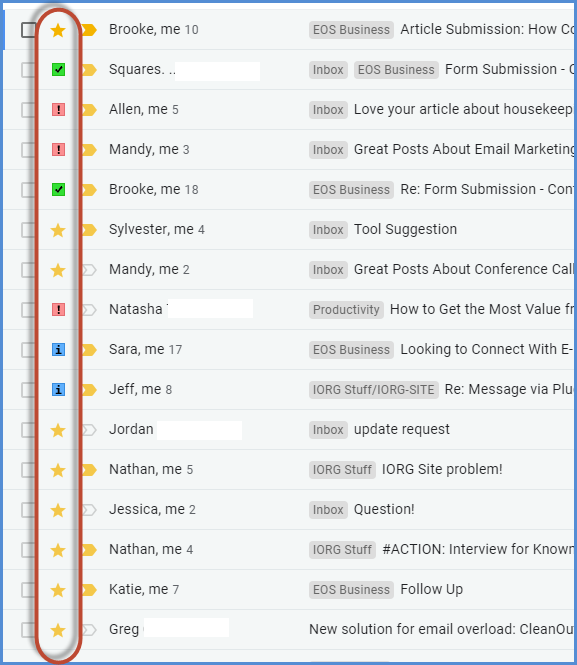Viewport: 577px width, 665px height.
Task: Select the Brooke, me 10 email checkbox
Action: pyautogui.click(x=28, y=30)
